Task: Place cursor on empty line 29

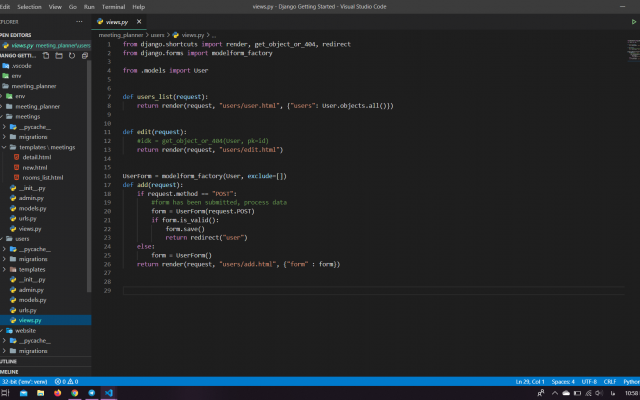Action: click(373, 291)
